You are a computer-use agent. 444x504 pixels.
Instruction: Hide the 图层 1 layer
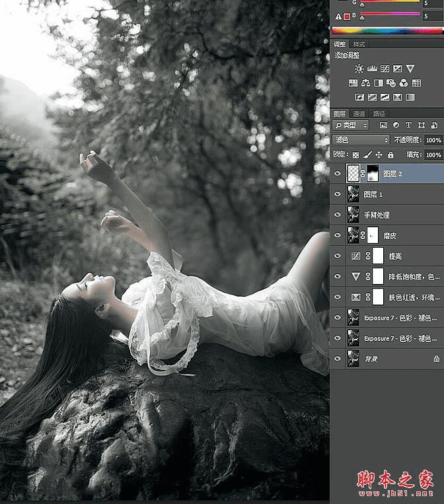(338, 194)
